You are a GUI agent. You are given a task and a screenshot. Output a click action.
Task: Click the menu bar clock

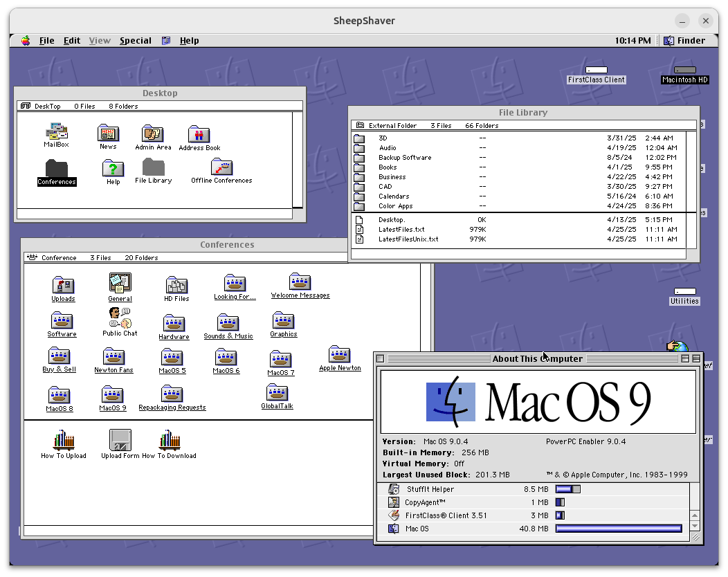pyautogui.click(x=633, y=40)
